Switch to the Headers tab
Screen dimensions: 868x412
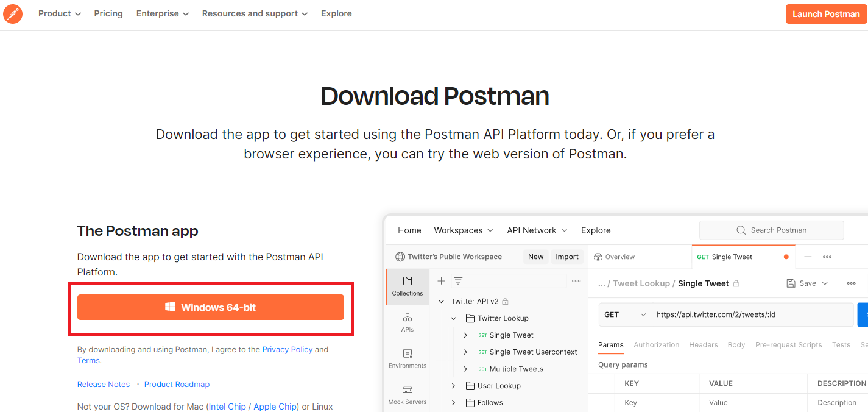pyautogui.click(x=704, y=345)
